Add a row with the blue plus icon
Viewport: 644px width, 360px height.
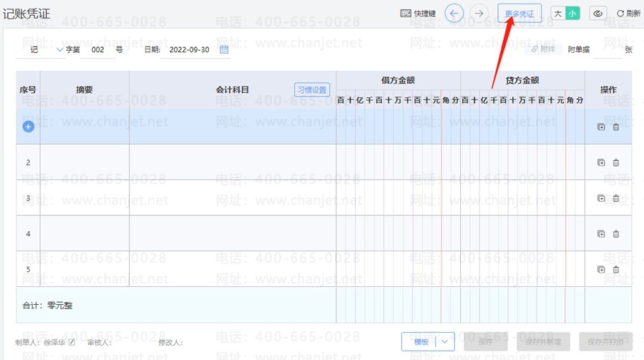pos(29,127)
